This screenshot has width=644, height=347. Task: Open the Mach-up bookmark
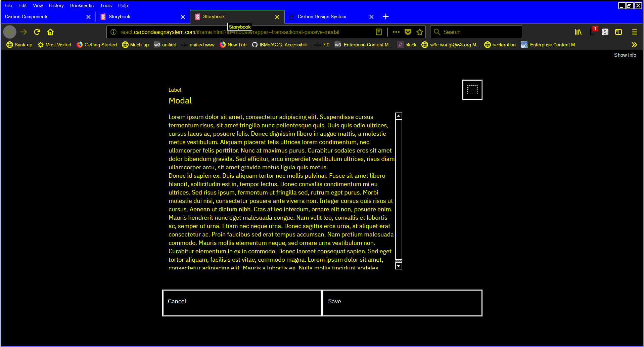coord(135,45)
